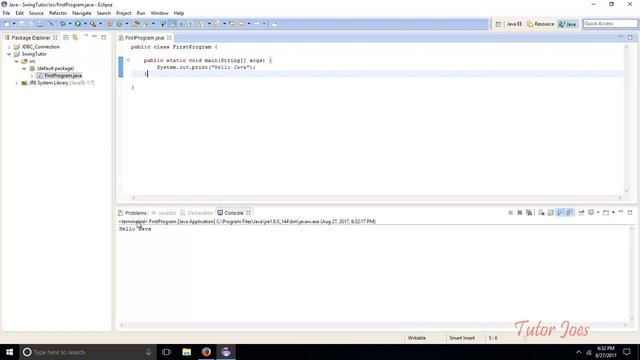
Task: Open the File menu
Action: pos(6,13)
